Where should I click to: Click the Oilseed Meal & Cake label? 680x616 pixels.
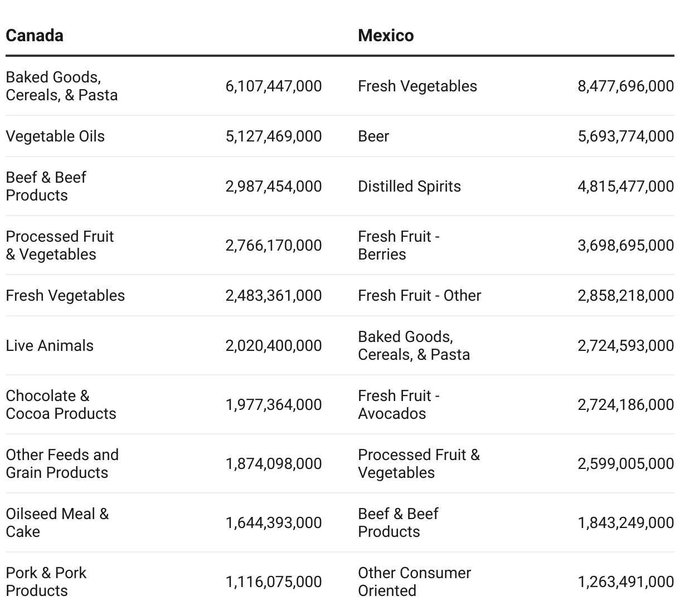tap(57, 522)
